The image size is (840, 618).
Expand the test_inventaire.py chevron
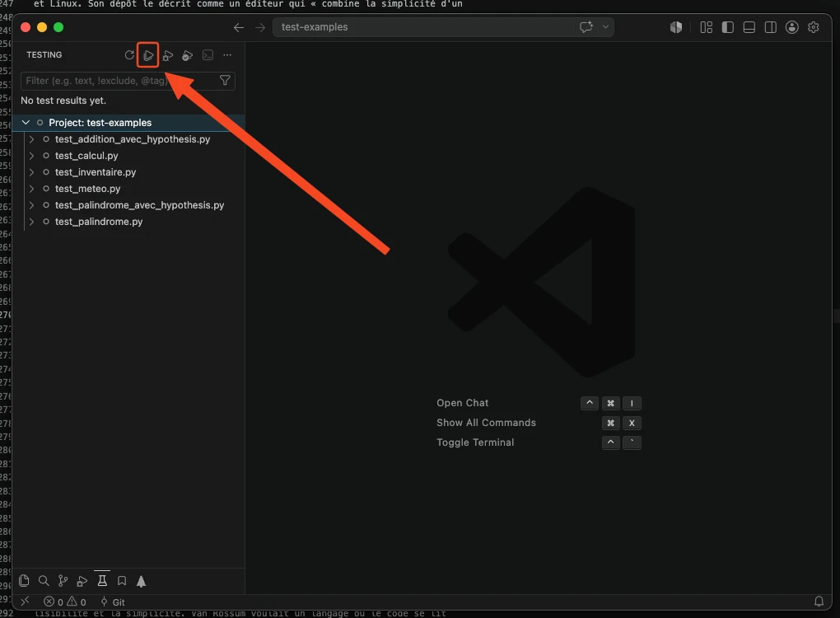point(31,172)
